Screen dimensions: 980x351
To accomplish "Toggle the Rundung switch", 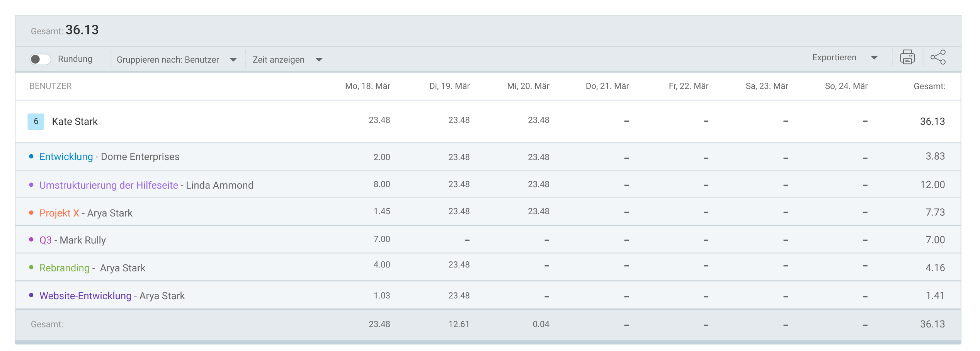I will pyautogui.click(x=40, y=59).
